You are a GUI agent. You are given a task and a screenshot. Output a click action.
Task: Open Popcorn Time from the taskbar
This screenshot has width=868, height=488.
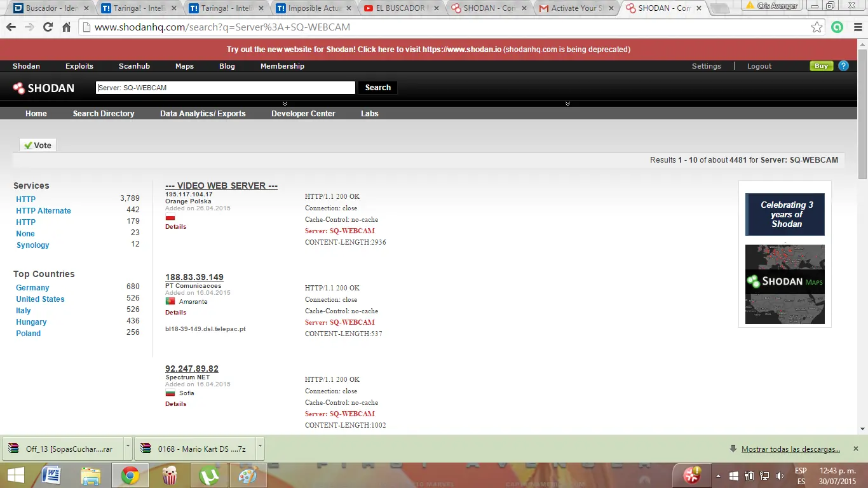click(170, 475)
